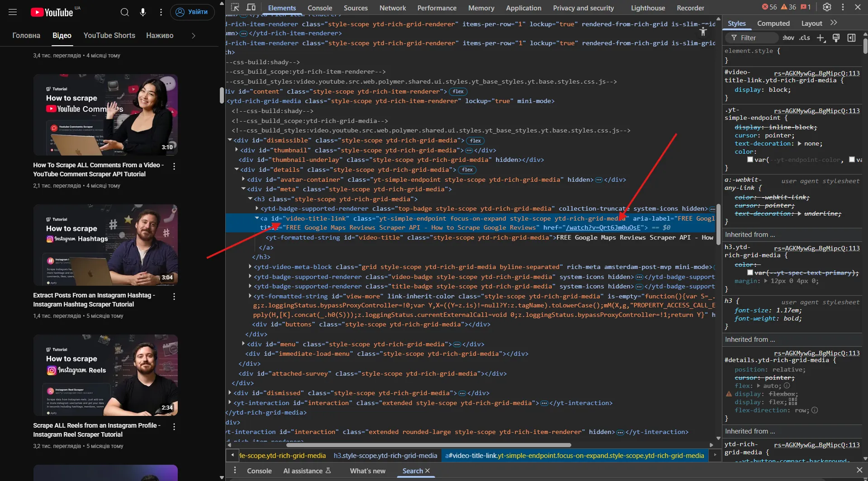
Task: Toggle the .cls element classes panel
Action: 805,38
